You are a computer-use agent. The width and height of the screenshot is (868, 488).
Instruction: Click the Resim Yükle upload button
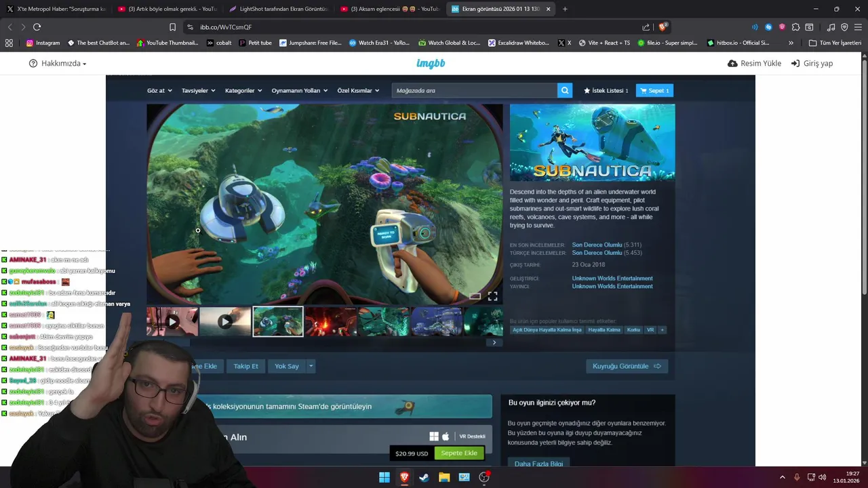[x=754, y=63]
